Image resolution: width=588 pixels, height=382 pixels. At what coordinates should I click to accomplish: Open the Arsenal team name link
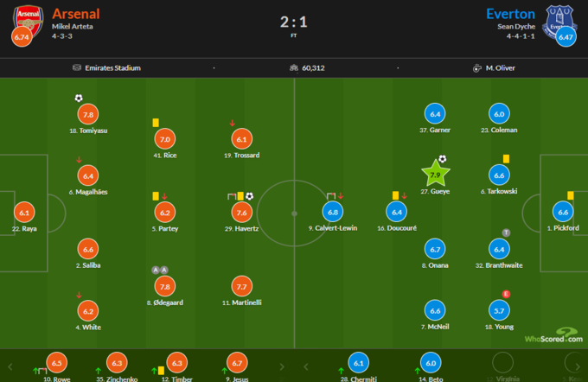76,14
